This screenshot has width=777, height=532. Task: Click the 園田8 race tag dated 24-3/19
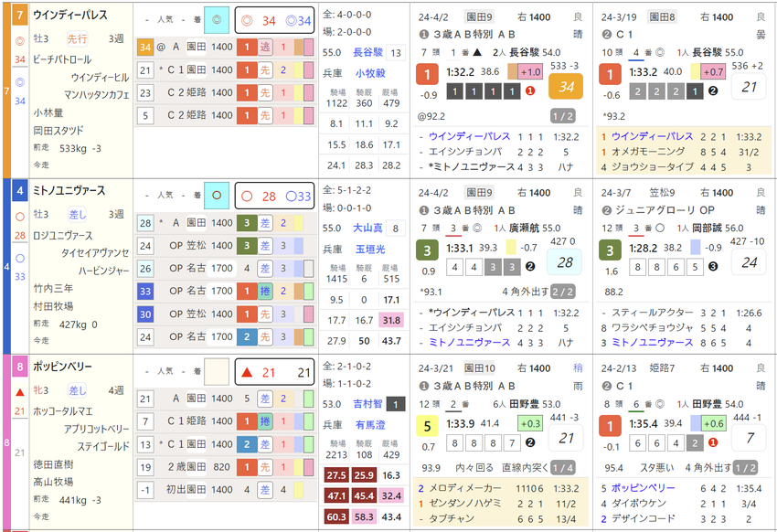662,17
